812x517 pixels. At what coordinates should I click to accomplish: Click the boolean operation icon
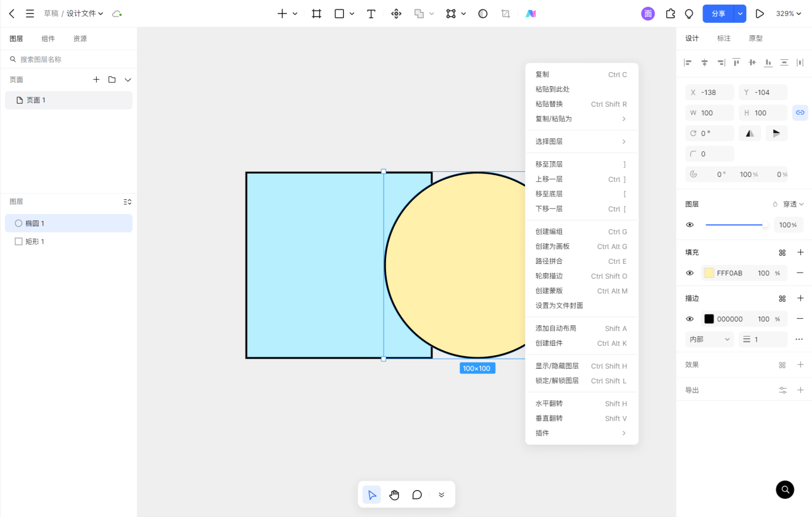point(419,13)
